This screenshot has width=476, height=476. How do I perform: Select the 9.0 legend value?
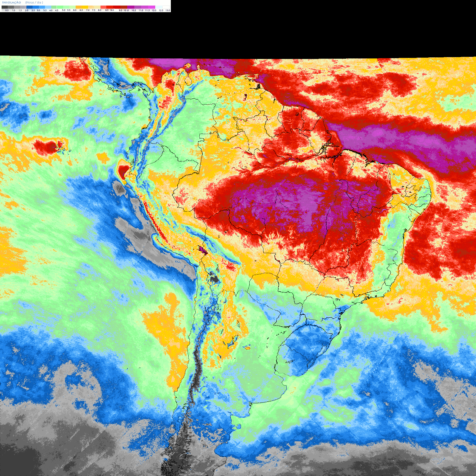pyautogui.click(x=112, y=10)
